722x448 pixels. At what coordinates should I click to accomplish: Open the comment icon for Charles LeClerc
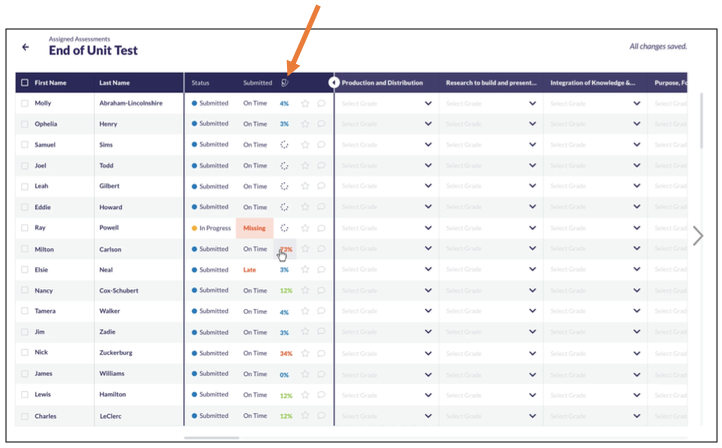pos(321,416)
